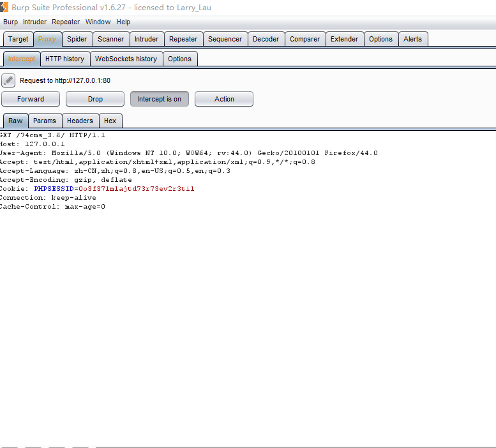This screenshot has width=496, height=448.
Task: Open the Burp menu
Action: coord(10,22)
